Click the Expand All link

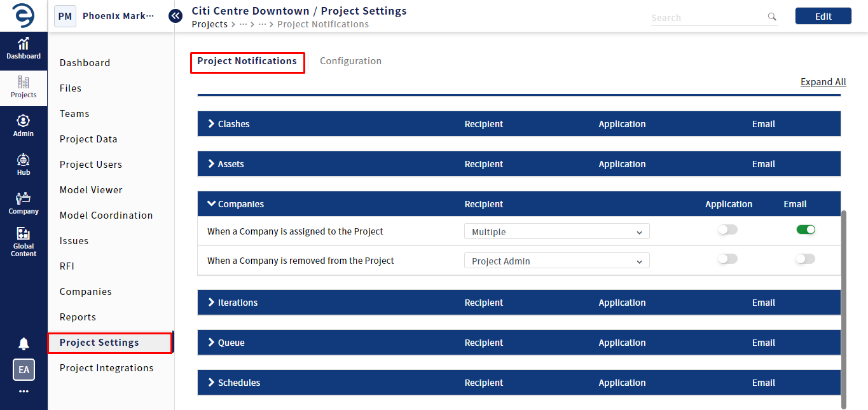point(823,82)
